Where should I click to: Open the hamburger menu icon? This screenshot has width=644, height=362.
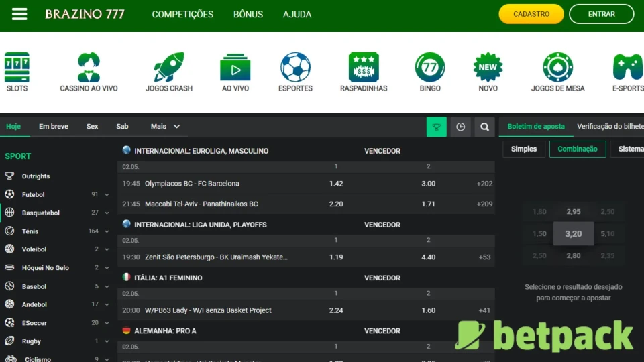pos(19,14)
